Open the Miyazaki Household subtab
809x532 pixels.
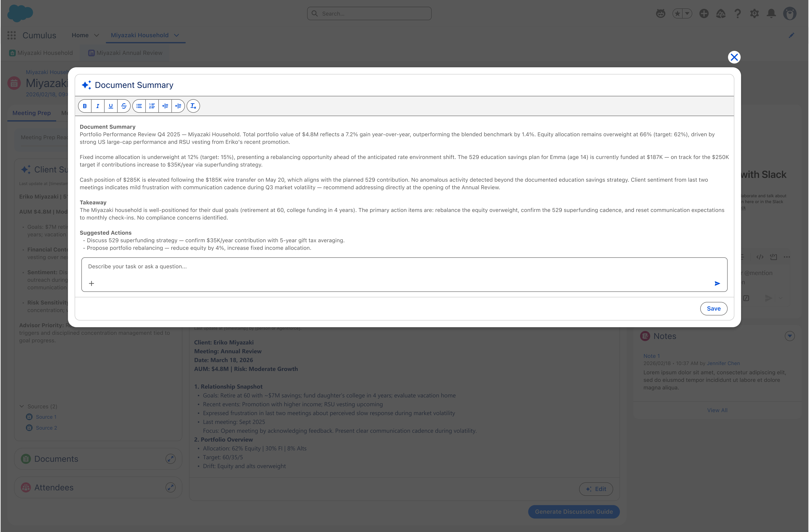(41, 53)
